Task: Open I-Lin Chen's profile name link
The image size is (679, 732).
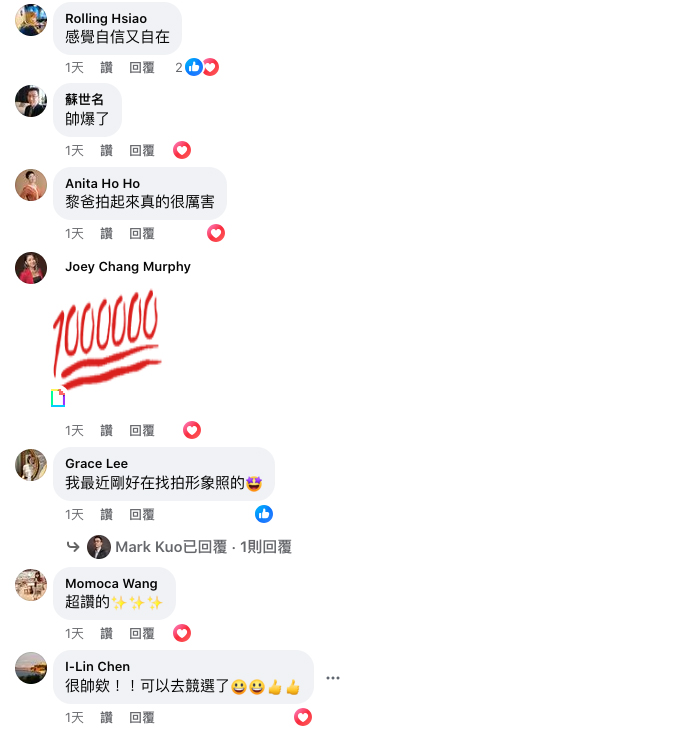Action: (98, 666)
